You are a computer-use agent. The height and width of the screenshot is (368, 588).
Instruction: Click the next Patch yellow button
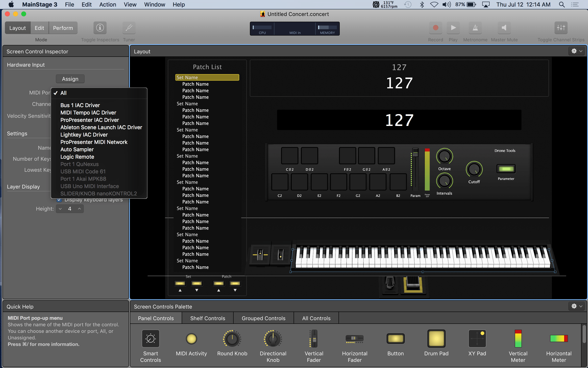point(235,284)
